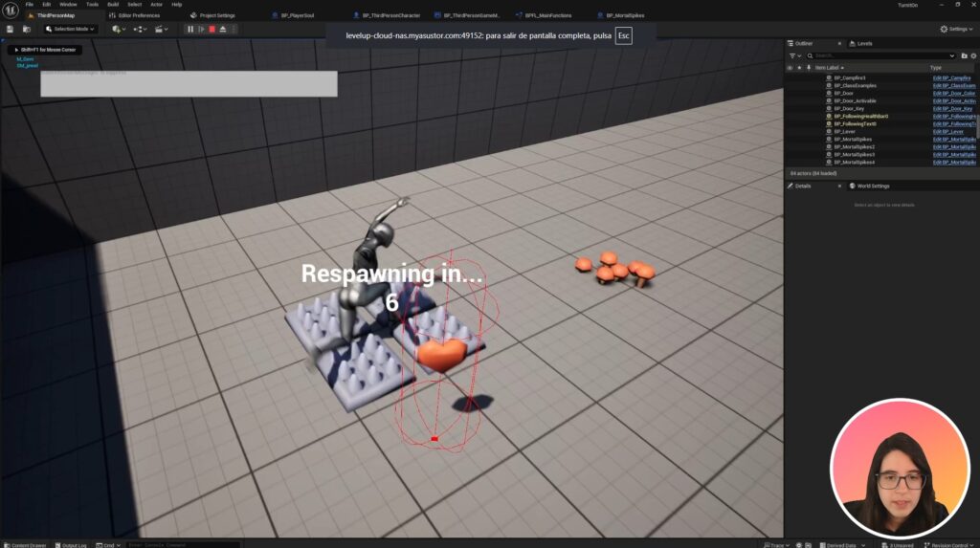Create new folder in Outliner

point(964,55)
